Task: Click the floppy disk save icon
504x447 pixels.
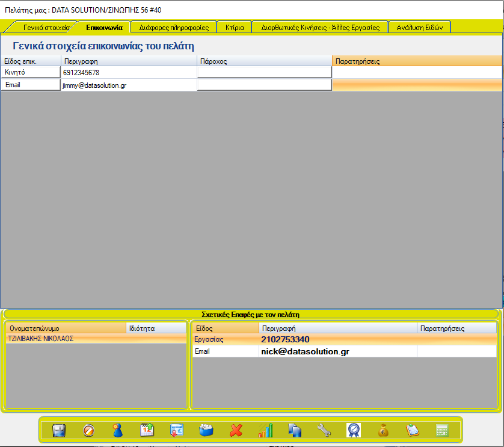Action: tap(59, 431)
